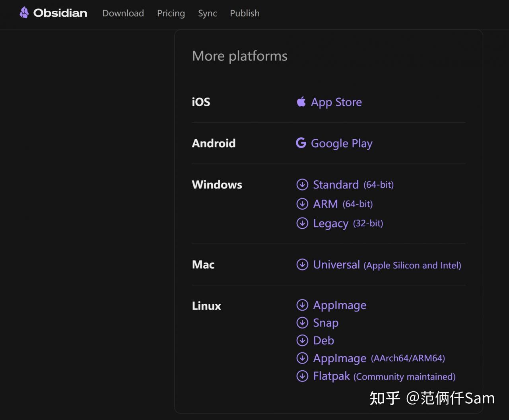Click download icon beside Snap
Image resolution: width=509 pixels, height=420 pixels.
[302, 323]
